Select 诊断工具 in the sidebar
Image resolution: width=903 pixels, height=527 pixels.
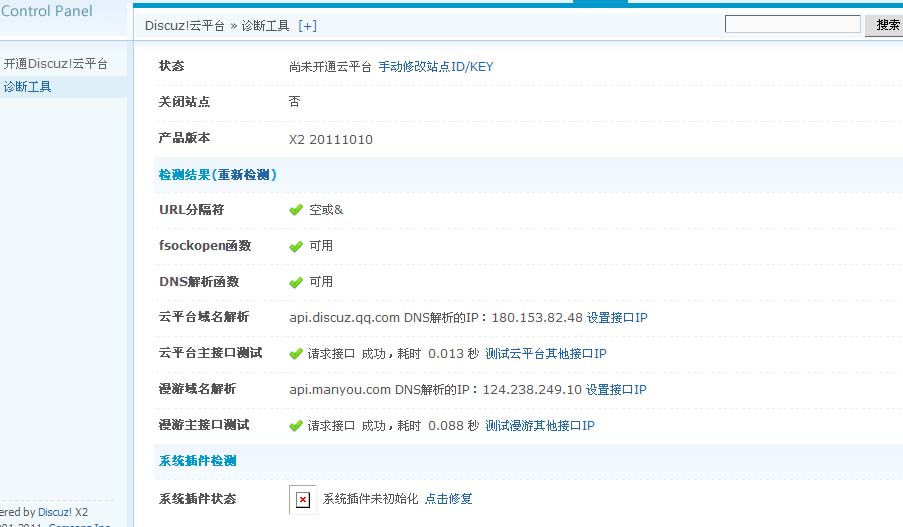[27, 86]
